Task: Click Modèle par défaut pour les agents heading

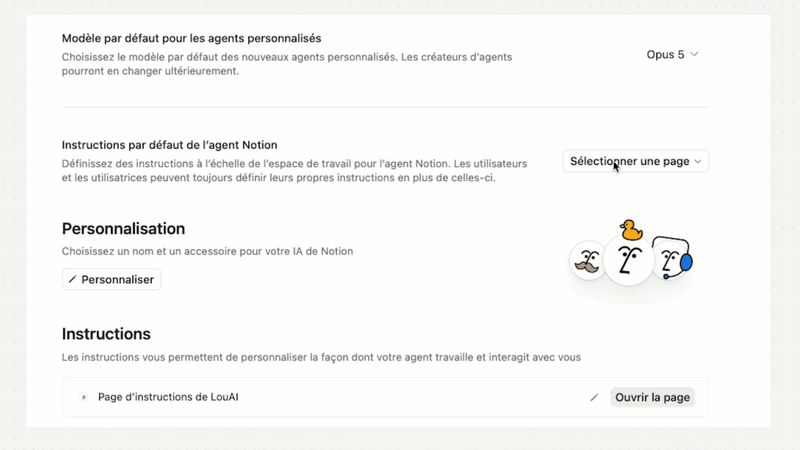Action: coord(191,38)
